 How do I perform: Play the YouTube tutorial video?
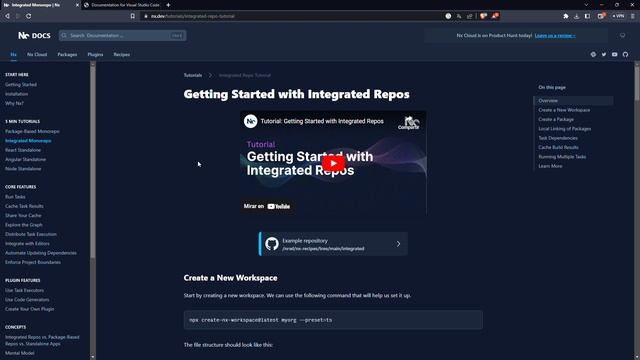point(333,163)
